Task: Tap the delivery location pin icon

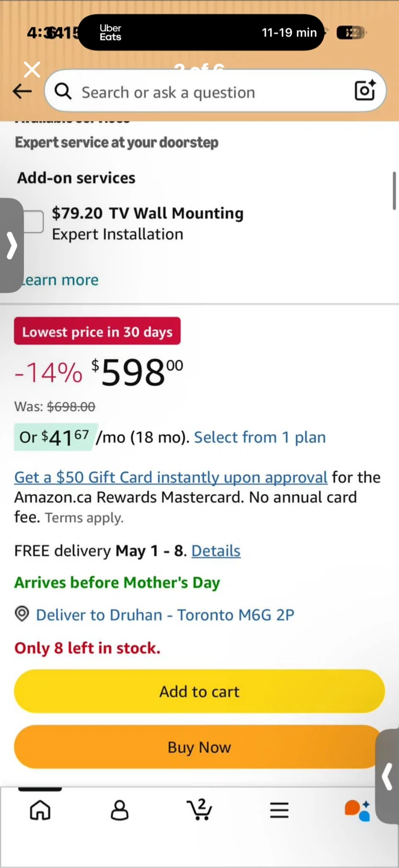Action: point(22,614)
